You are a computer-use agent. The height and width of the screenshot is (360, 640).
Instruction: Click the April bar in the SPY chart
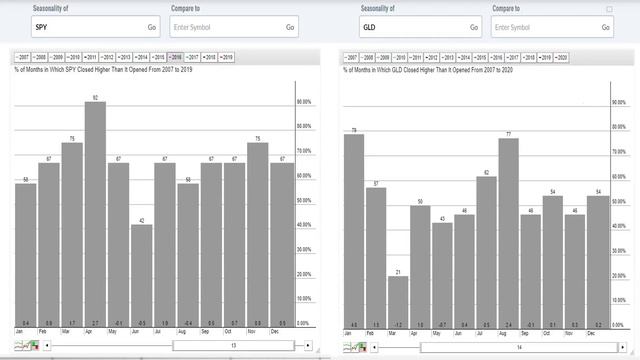click(95, 214)
